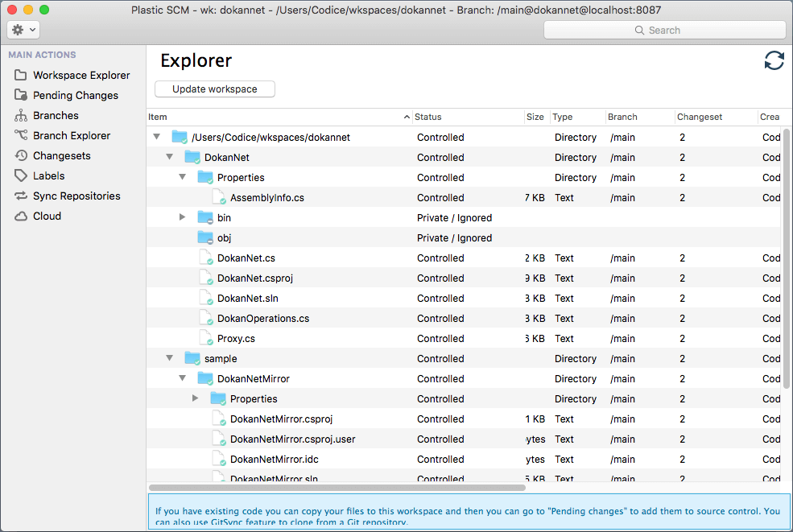Collapse the root /Users/Codice/wkspaces/dokannet node
Image resolution: width=793 pixels, height=532 pixels.
(157, 137)
